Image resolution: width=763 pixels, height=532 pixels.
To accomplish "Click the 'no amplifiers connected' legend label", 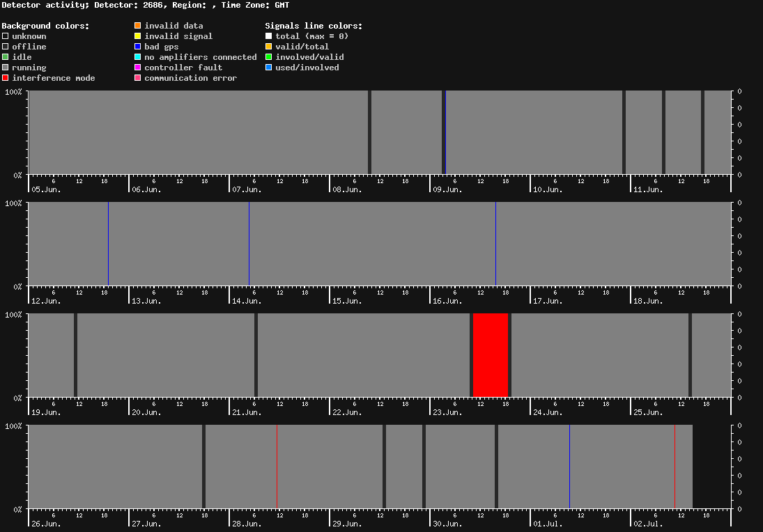I will pos(201,57).
